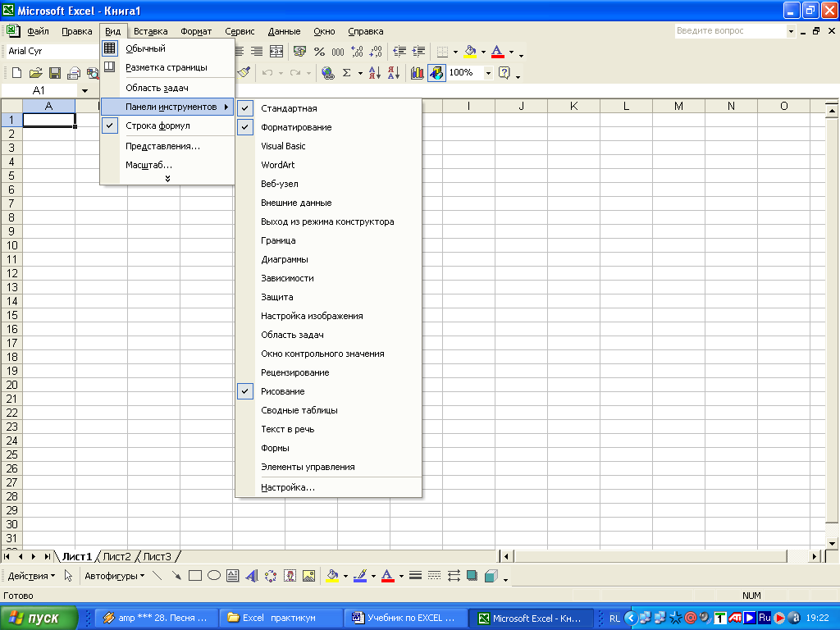Click Decrease Decimal icon
The image size is (840, 630).
point(376,52)
